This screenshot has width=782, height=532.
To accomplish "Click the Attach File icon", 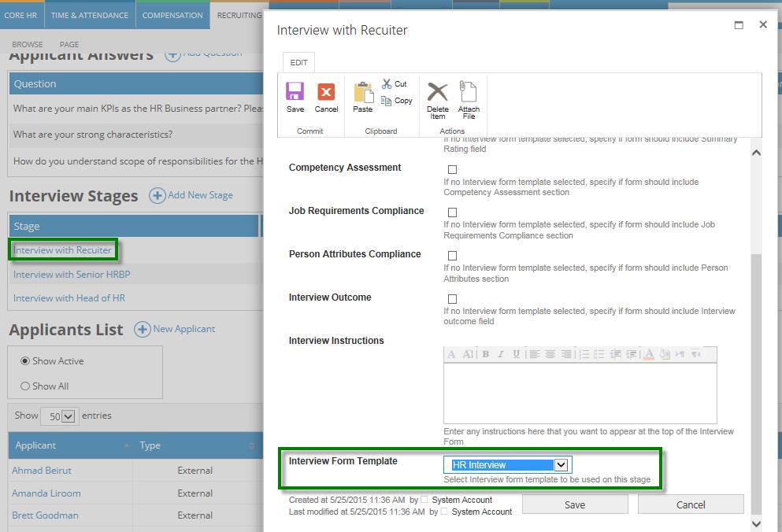I will coord(469,93).
